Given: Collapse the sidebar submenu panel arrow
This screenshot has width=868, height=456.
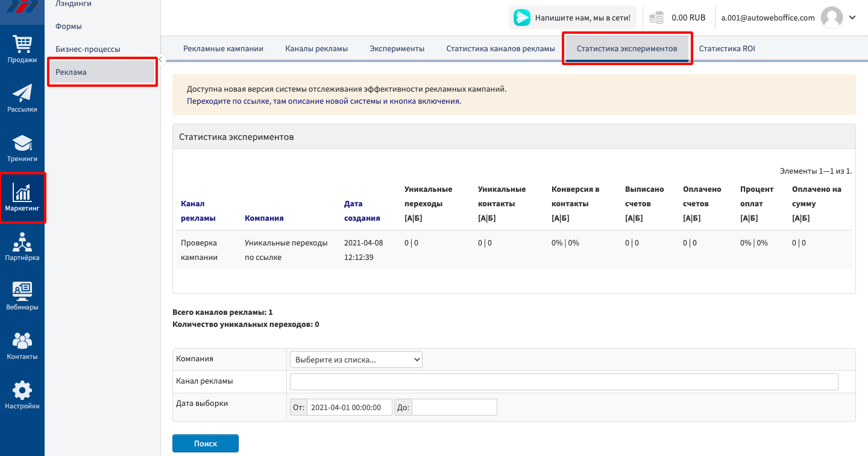Looking at the screenshot, I should click(x=162, y=59).
